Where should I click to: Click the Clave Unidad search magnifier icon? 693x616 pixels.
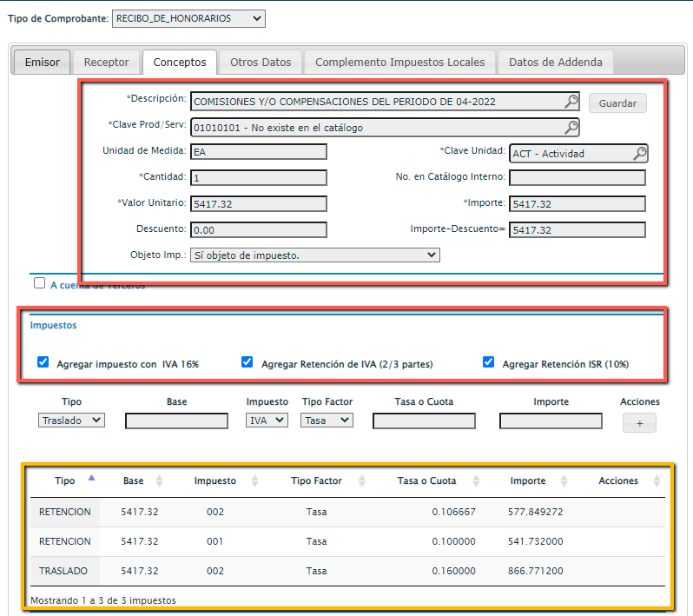click(639, 154)
